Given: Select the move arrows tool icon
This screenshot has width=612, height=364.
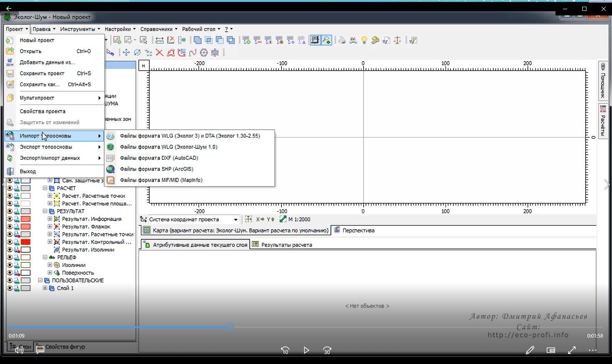Looking at the screenshot, I should click(126, 52).
